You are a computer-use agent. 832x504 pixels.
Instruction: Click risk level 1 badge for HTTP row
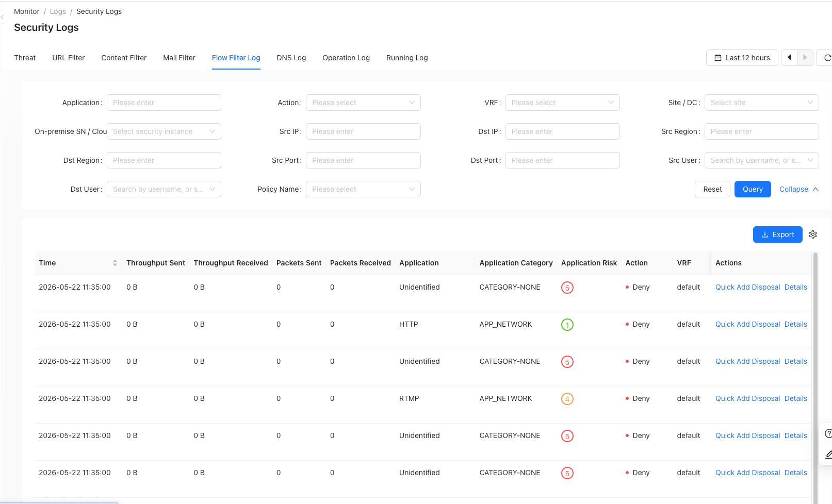pyautogui.click(x=567, y=325)
